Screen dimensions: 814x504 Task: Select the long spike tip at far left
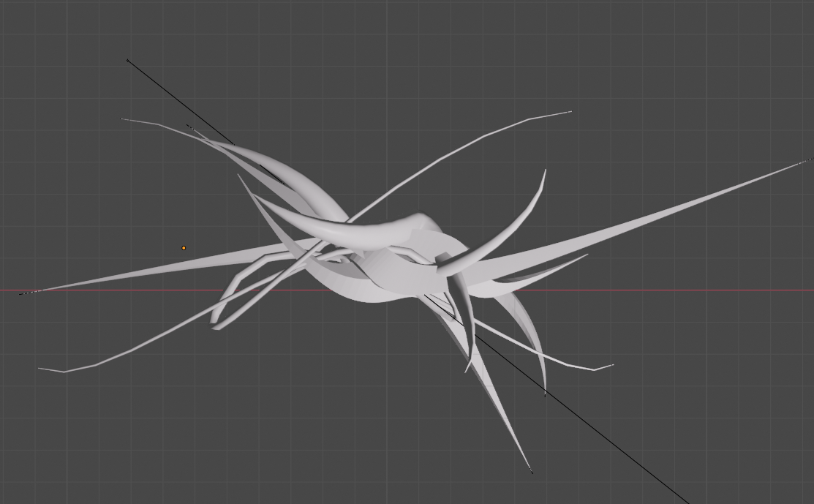23,293
